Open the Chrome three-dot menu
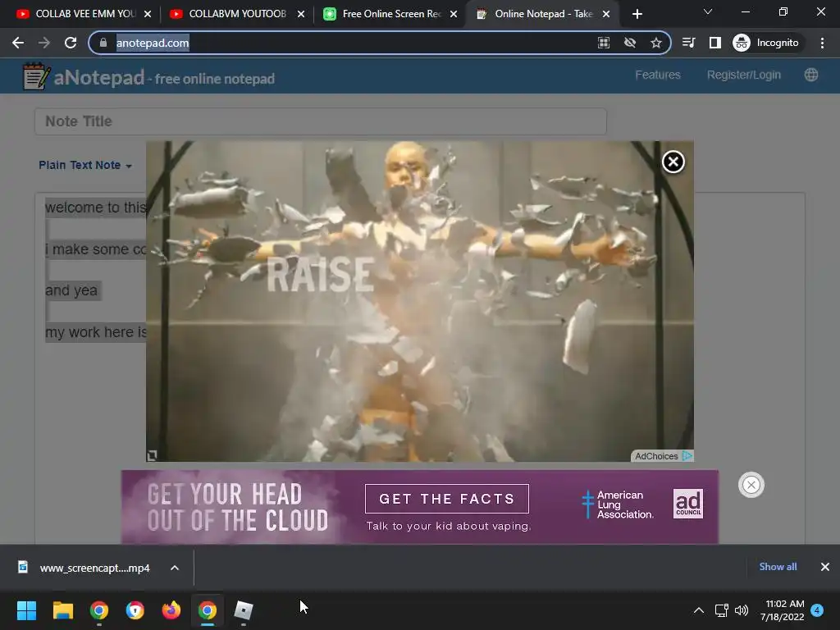Viewport: 840px width, 630px height. [822, 43]
